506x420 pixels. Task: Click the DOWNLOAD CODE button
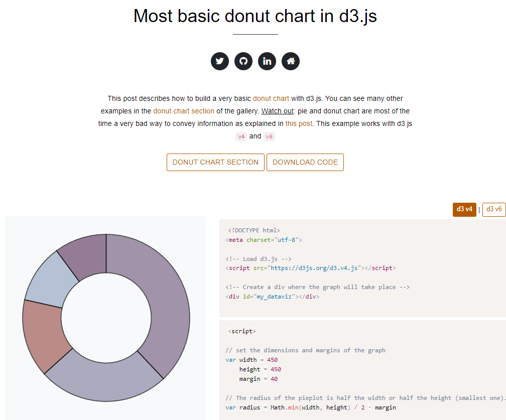(x=305, y=162)
